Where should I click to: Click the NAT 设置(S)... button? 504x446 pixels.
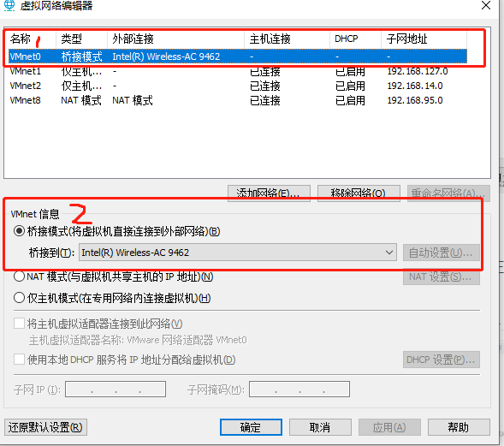pyautogui.click(x=442, y=277)
